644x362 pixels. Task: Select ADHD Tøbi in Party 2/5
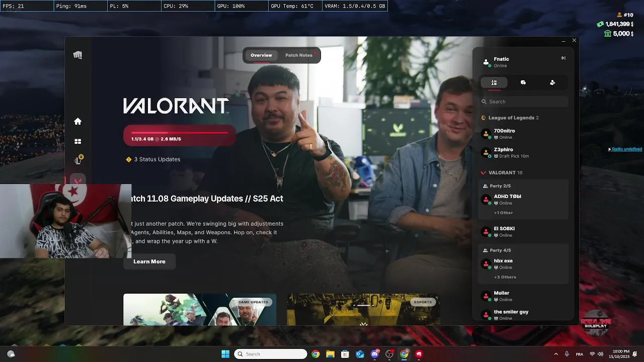click(524, 200)
